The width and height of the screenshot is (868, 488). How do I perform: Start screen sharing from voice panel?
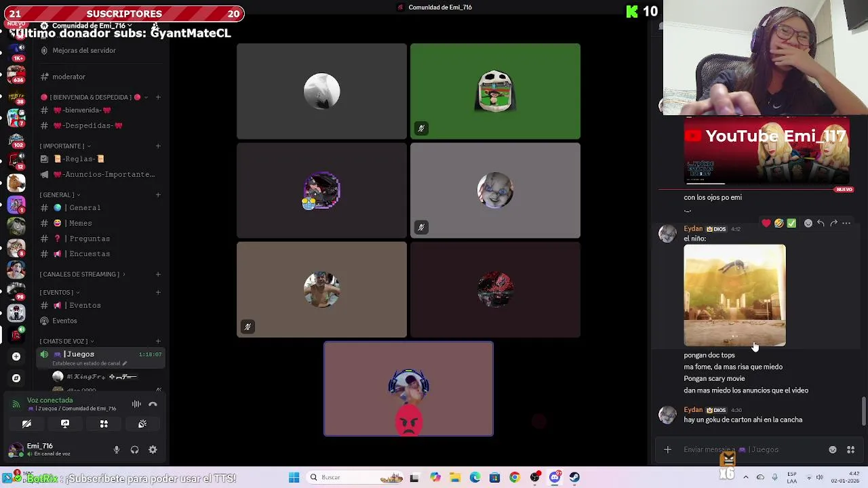pos(65,424)
